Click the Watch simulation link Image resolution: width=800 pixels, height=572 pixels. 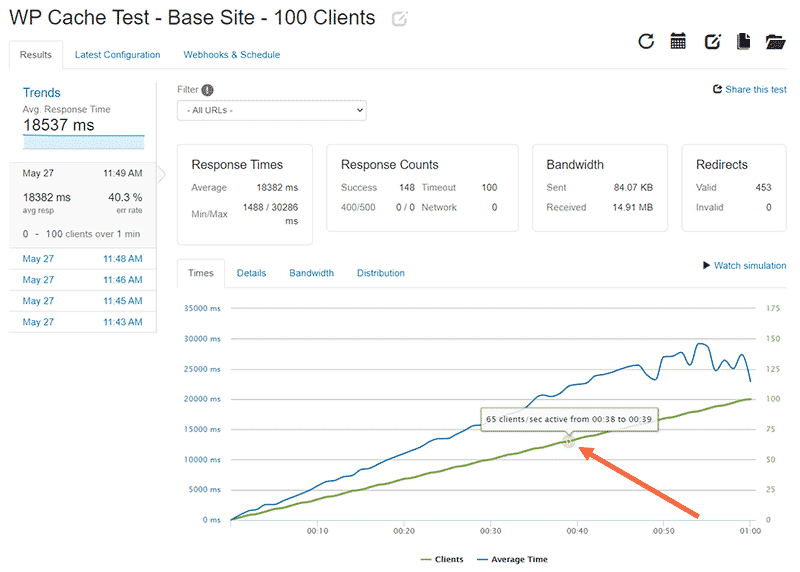pyautogui.click(x=750, y=265)
